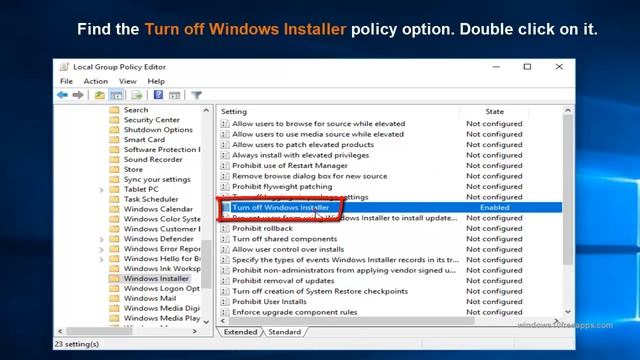Click the Back arrow toolbar icon
Screen dimensions: 640x360
[62, 95]
